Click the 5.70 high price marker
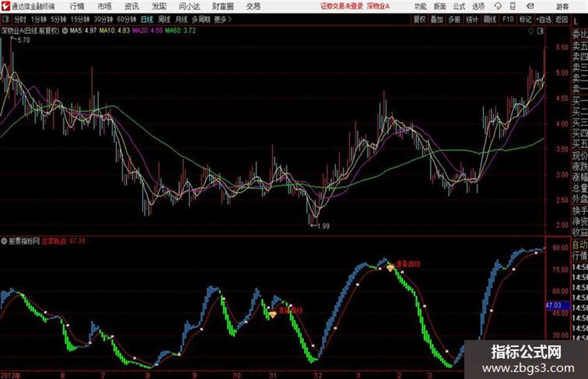This screenshot has width=588, height=379. coord(24,40)
